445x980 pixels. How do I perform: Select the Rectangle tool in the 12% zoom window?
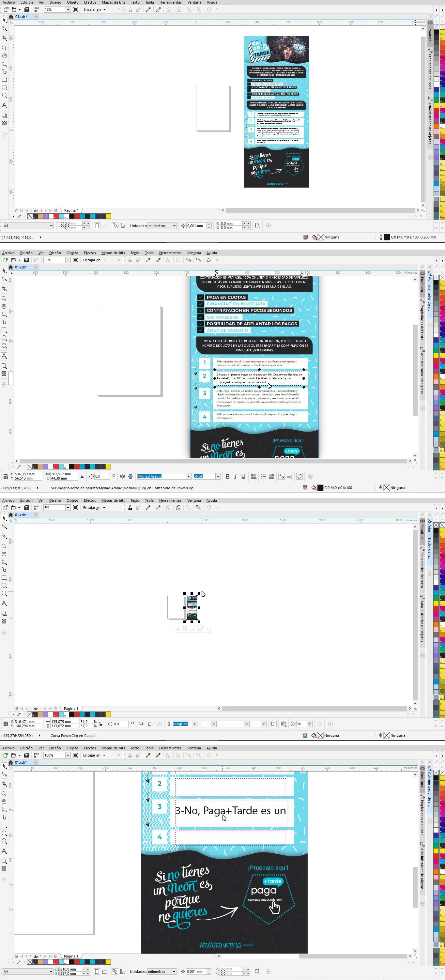point(4,80)
